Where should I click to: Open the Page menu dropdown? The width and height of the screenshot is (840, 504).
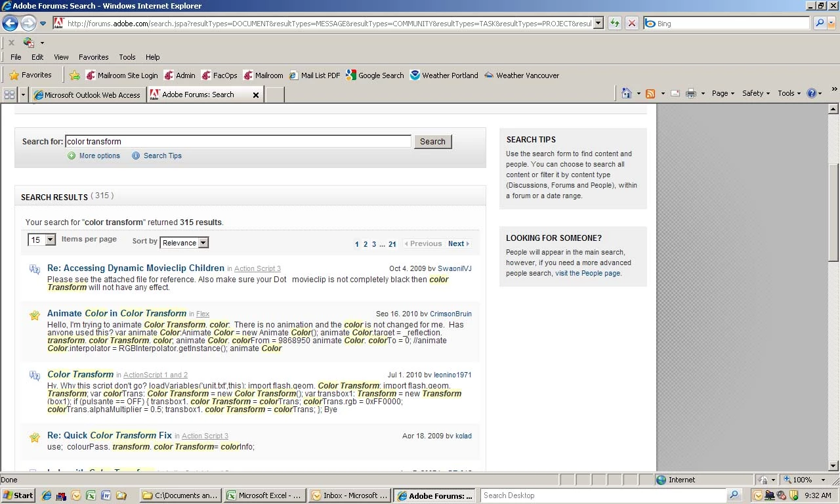point(723,94)
